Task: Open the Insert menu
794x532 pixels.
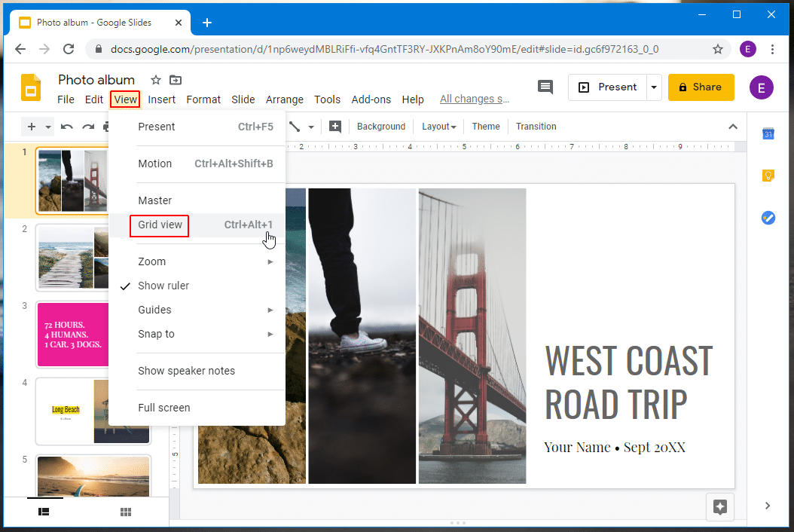Action: 161,99
